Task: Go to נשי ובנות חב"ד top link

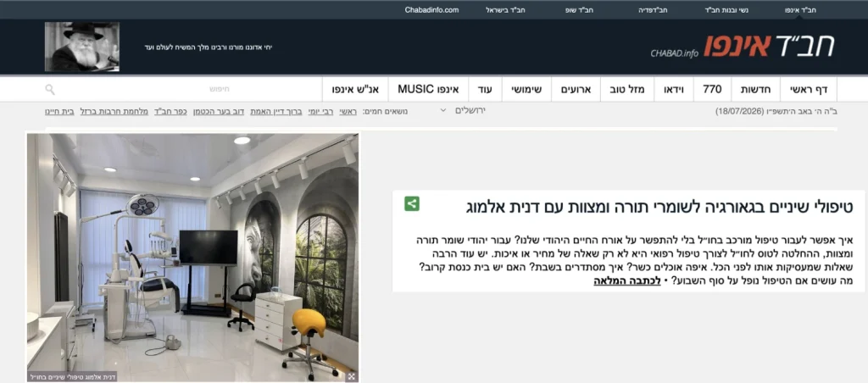Action: [726, 10]
